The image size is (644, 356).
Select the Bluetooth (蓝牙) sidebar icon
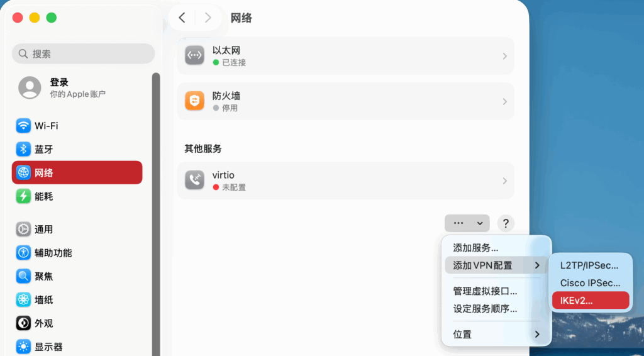(x=23, y=149)
